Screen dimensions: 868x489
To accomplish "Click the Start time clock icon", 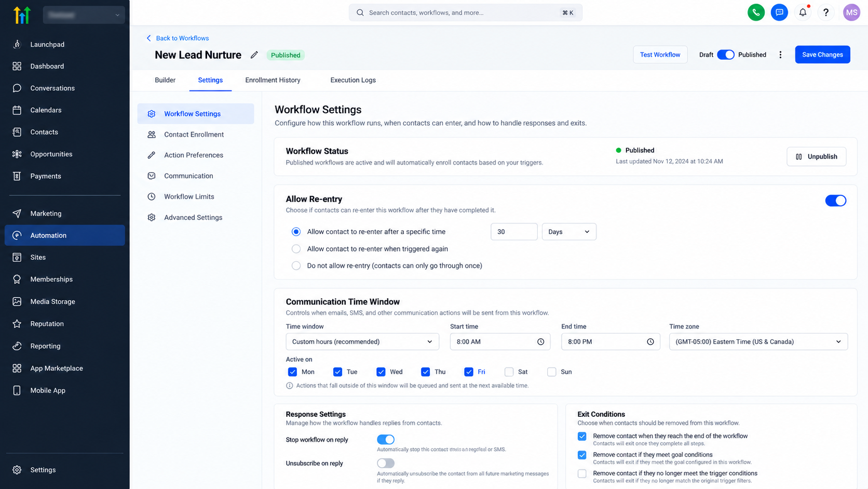I will tap(540, 342).
